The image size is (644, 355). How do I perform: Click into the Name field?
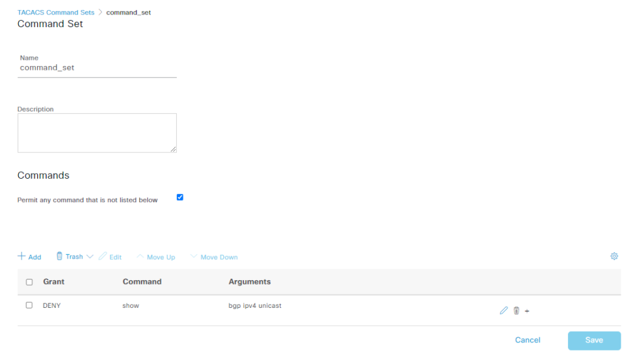tap(97, 68)
